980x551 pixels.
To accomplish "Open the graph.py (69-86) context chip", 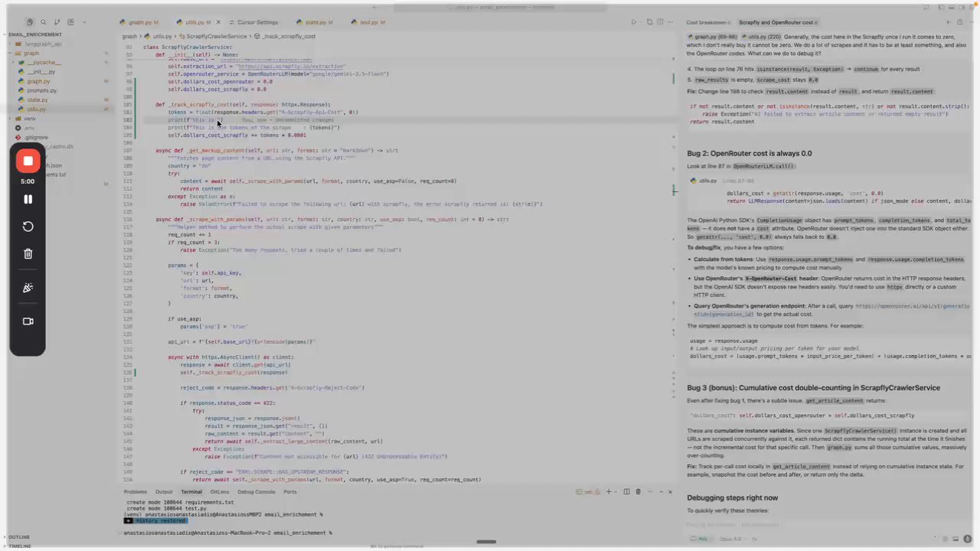I will (x=712, y=37).
